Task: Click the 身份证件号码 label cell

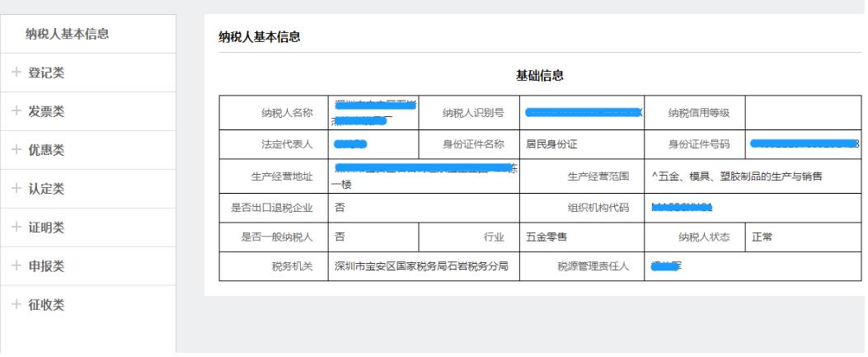Action: point(693,144)
